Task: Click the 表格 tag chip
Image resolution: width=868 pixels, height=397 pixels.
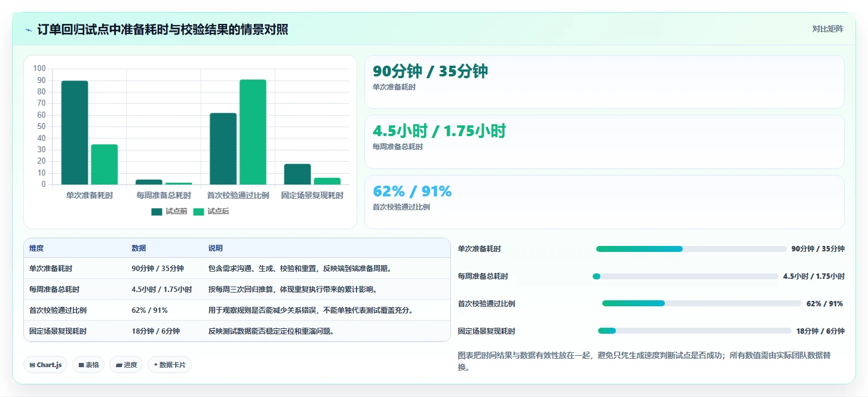Action: pyautogui.click(x=88, y=365)
